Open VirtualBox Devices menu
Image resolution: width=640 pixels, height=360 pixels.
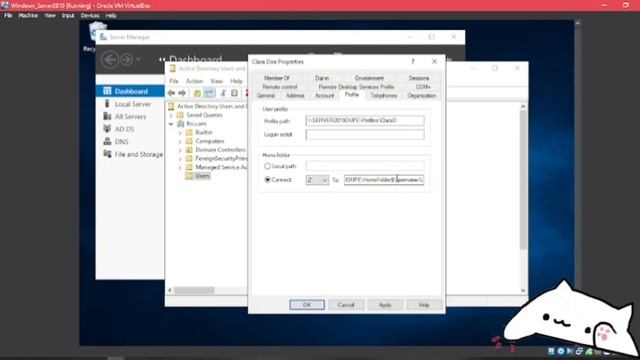click(90, 16)
